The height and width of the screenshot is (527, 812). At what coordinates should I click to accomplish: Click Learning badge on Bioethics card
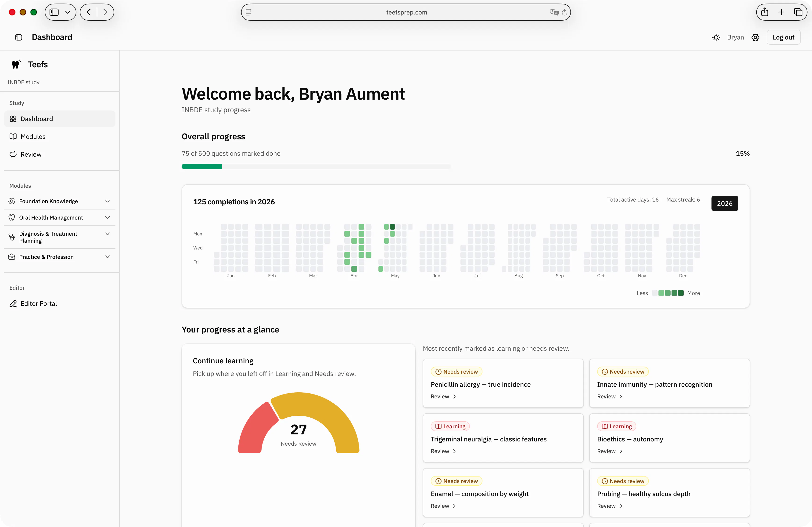click(x=617, y=426)
